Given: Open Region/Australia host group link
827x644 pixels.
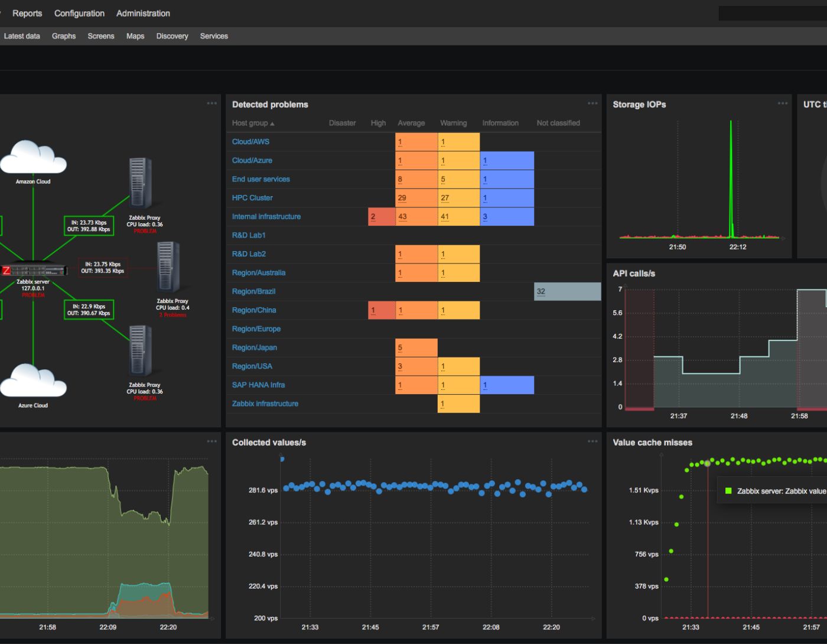Looking at the screenshot, I should click(x=259, y=273).
